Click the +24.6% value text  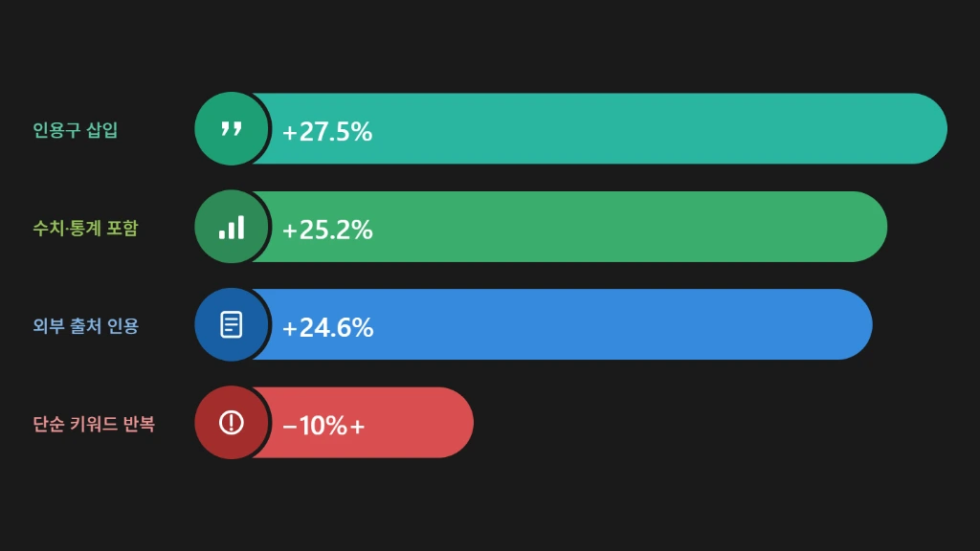tap(326, 327)
